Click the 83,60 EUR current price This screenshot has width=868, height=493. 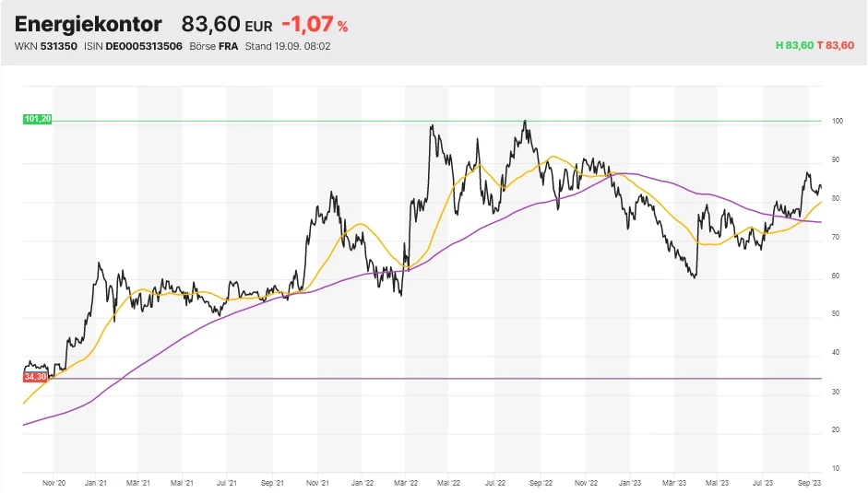coord(227,25)
